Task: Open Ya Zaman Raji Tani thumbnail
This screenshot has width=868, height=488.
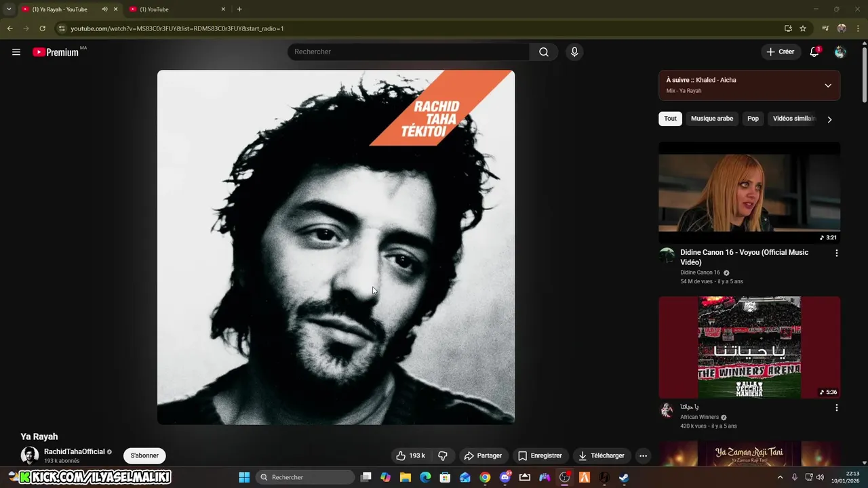Action: point(749,454)
